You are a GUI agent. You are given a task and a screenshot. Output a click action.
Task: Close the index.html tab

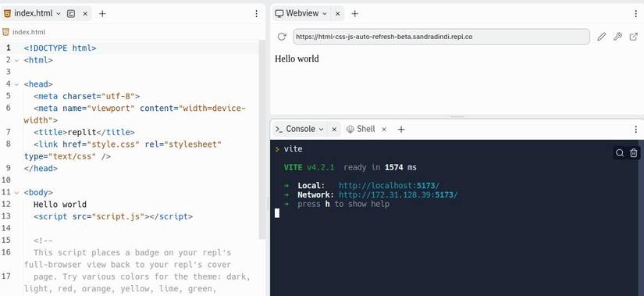tap(85, 13)
